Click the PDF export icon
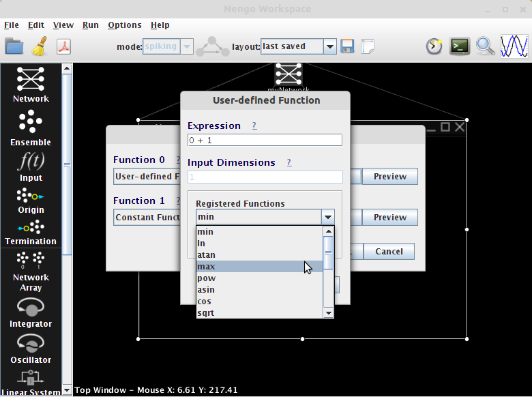 pos(64,46)
